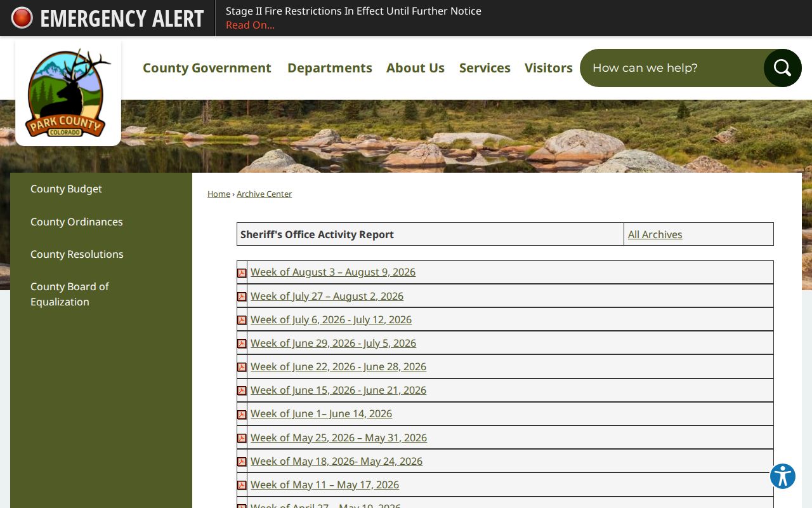Viewport: 812px width, 508px height.
Task: Click PDF icon for Week of May 25 report
Action: tap(242, 438)
